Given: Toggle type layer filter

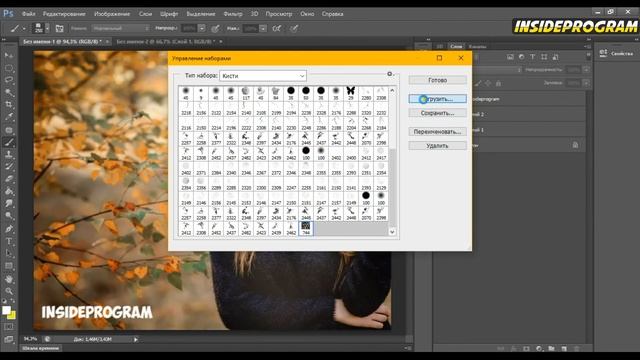Looking at the screenshot, I should point(533,57).
